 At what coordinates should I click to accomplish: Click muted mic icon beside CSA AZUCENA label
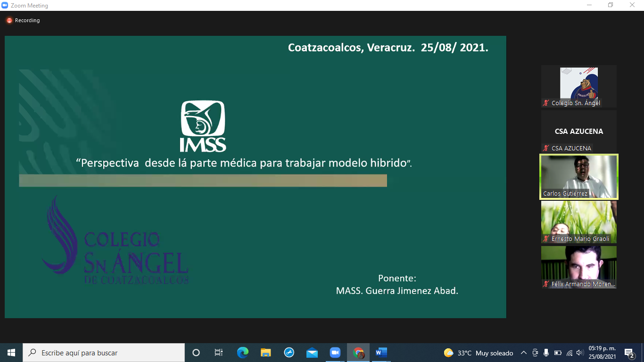546,148
